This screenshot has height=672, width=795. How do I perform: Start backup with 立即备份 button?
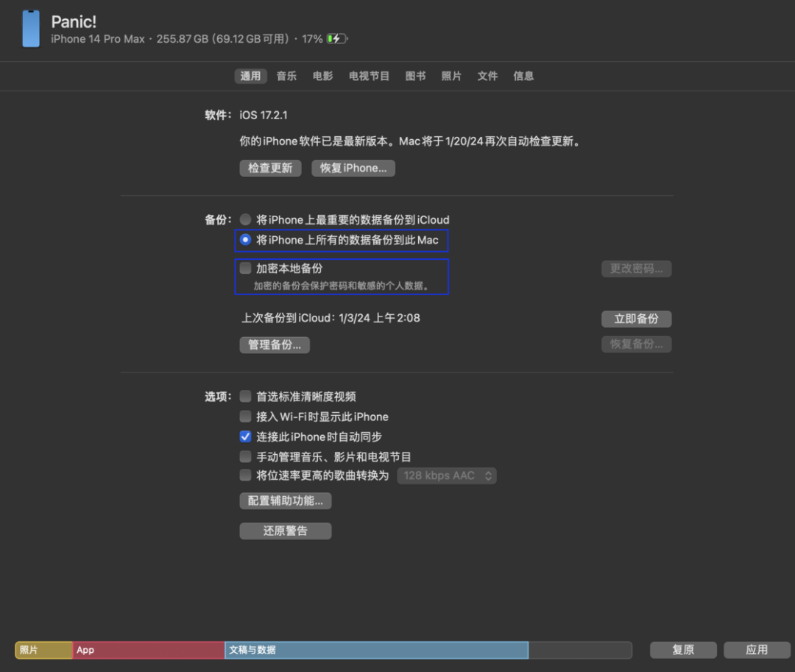(636, 319)
